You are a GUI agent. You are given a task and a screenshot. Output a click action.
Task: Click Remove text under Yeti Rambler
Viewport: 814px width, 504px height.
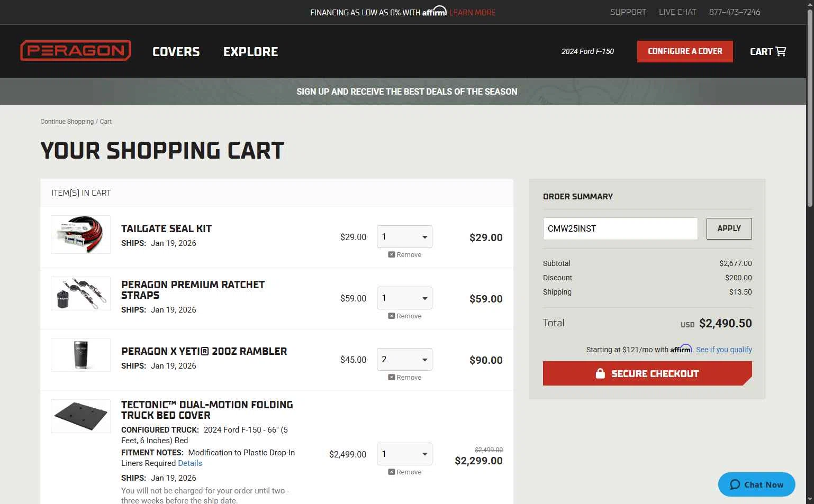point(409,378)
